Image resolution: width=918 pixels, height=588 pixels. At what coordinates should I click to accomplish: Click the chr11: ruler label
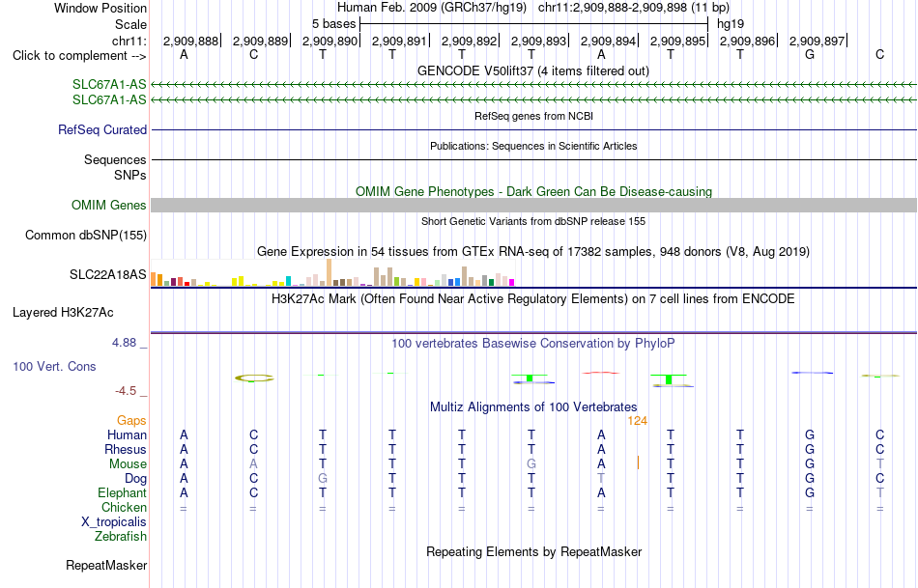(129, 41)
